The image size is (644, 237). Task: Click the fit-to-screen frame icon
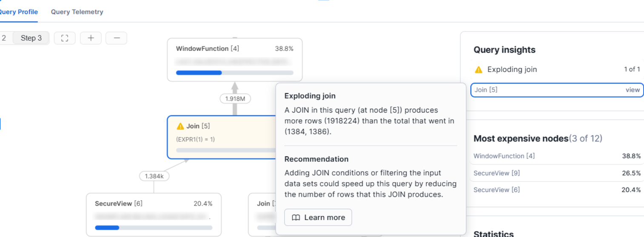click(65, 38)
